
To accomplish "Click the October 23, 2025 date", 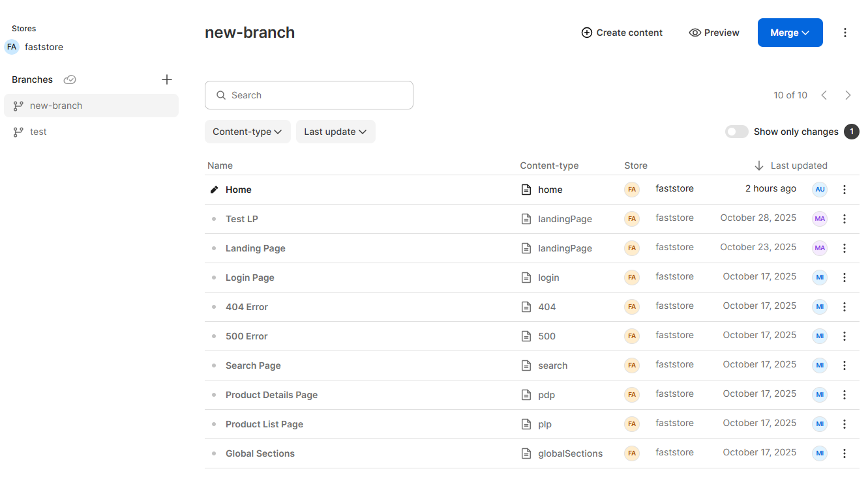I will [758, 247].
